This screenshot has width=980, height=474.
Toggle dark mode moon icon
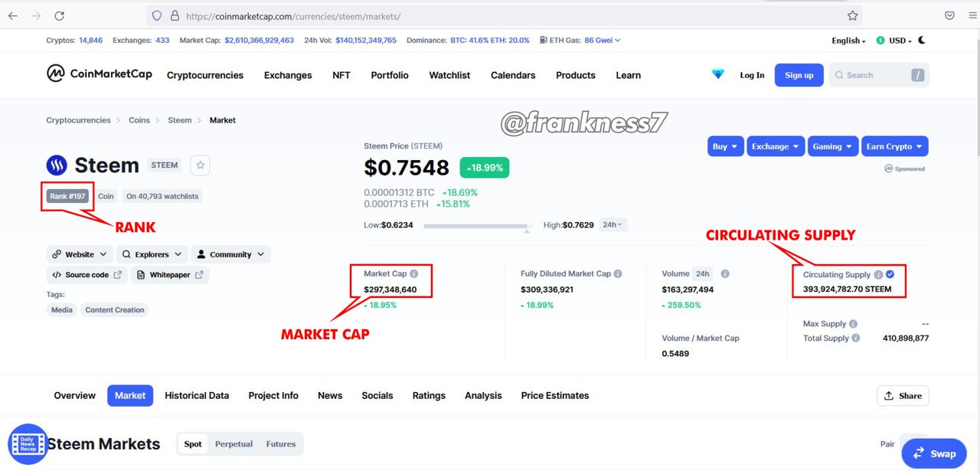pos(922,40)
